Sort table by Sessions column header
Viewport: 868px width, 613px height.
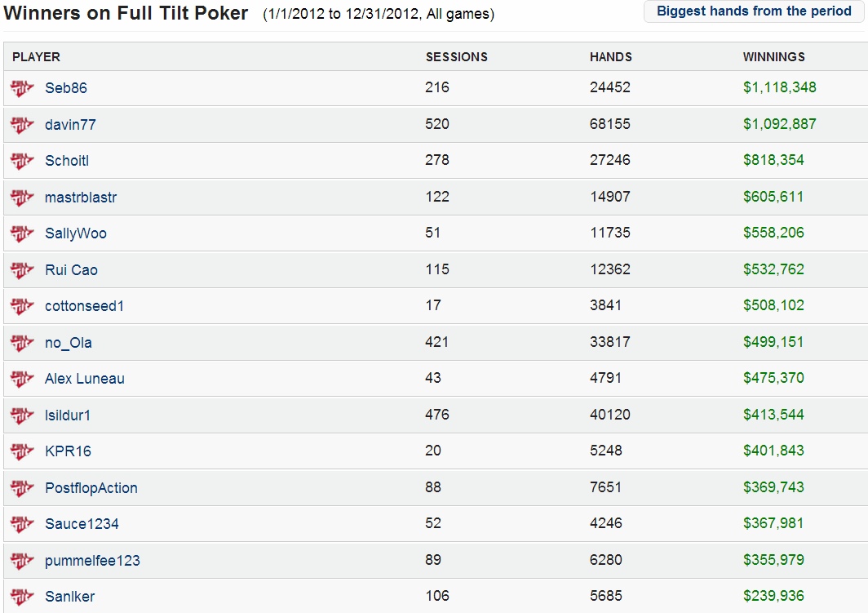[456, 57]
